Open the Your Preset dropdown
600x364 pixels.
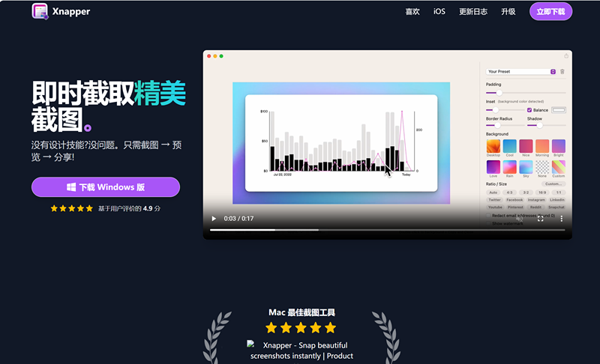[x=520, y=72]
